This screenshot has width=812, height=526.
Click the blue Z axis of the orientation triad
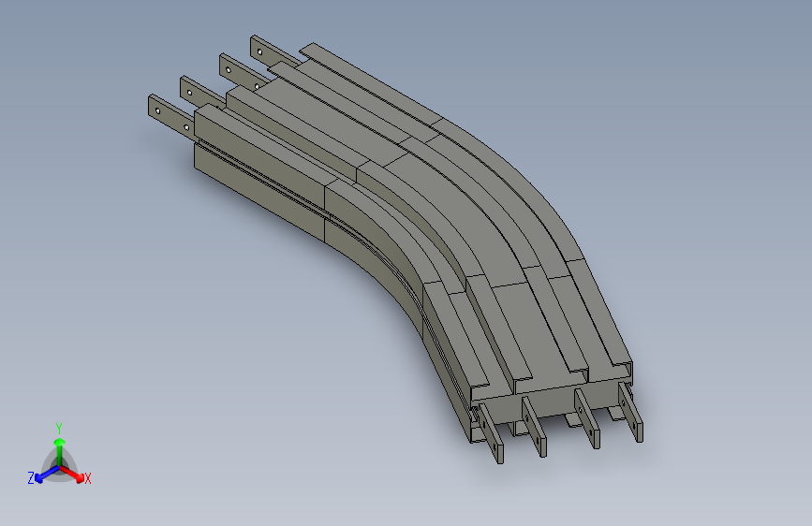click(x=47, y=475)
